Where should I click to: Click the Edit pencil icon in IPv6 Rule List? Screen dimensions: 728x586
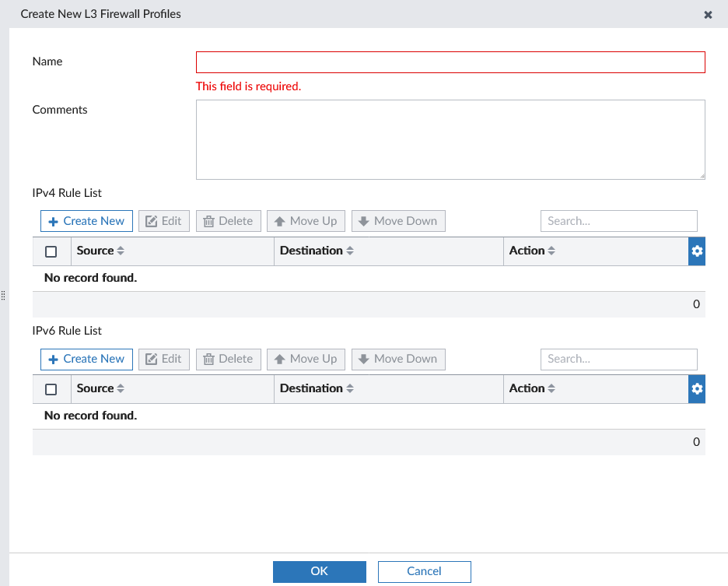click(x=152, y=359)
